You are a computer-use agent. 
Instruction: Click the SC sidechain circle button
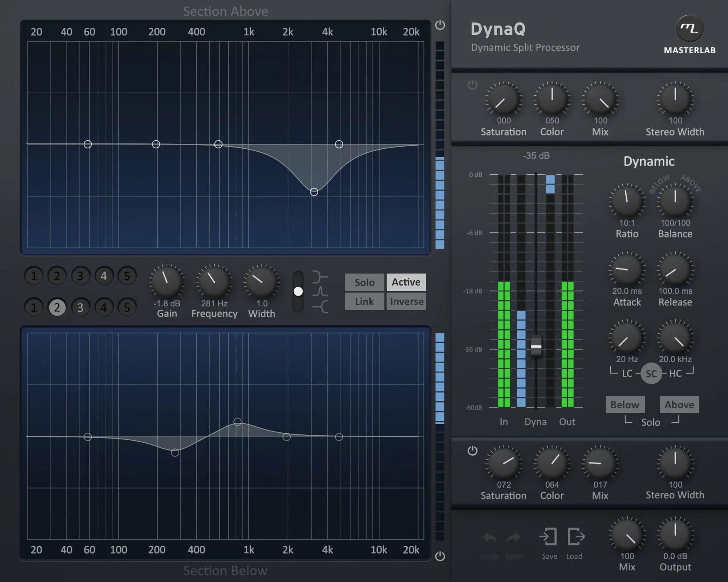[x=651, y=373]
